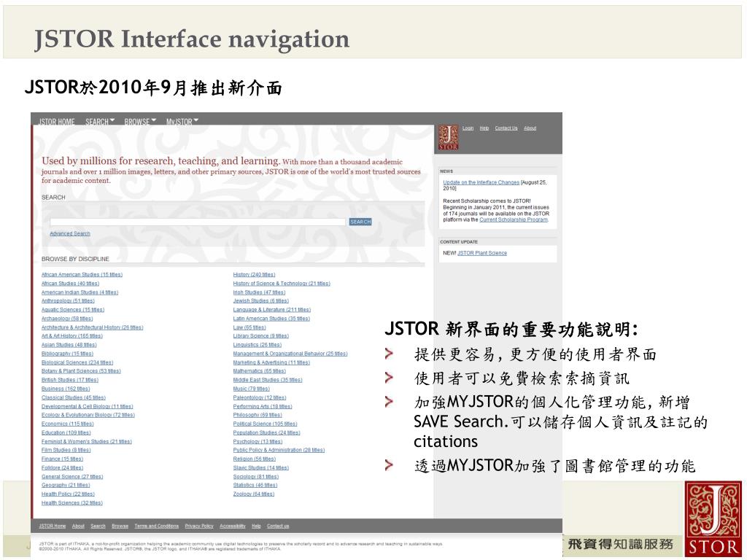The height and width of the screenshot is (560, 747).
Task: Expand the SEARCH dropdown menu
Action: [x=99, y=122]
